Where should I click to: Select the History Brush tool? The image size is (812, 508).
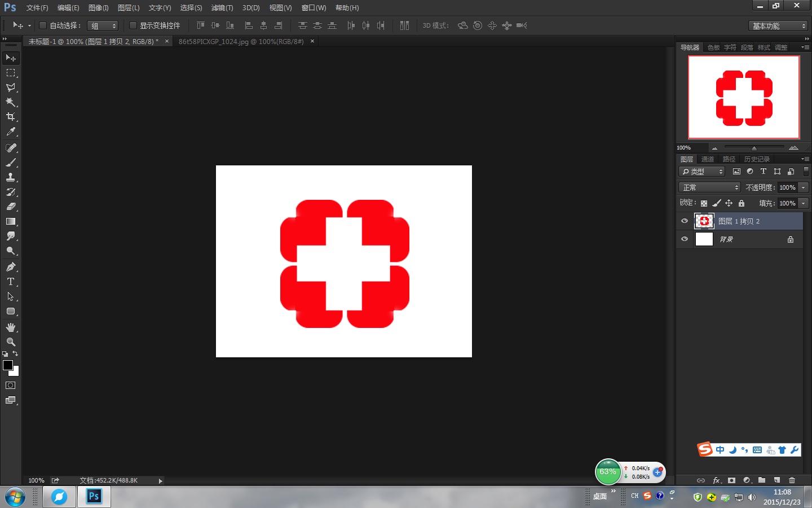[11, 192]
